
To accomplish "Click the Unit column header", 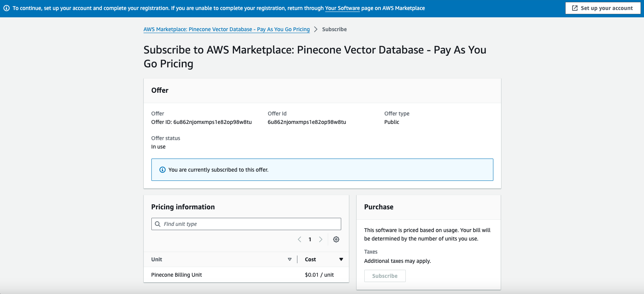I will (x=157, y=259).
